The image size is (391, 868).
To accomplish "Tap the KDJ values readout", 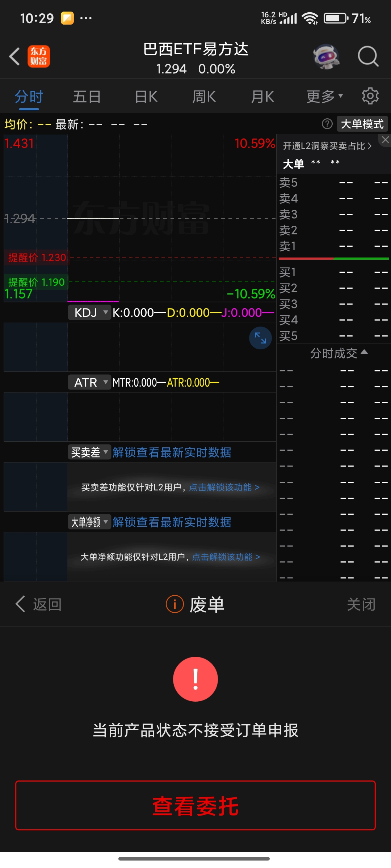I will pos(193,312).
